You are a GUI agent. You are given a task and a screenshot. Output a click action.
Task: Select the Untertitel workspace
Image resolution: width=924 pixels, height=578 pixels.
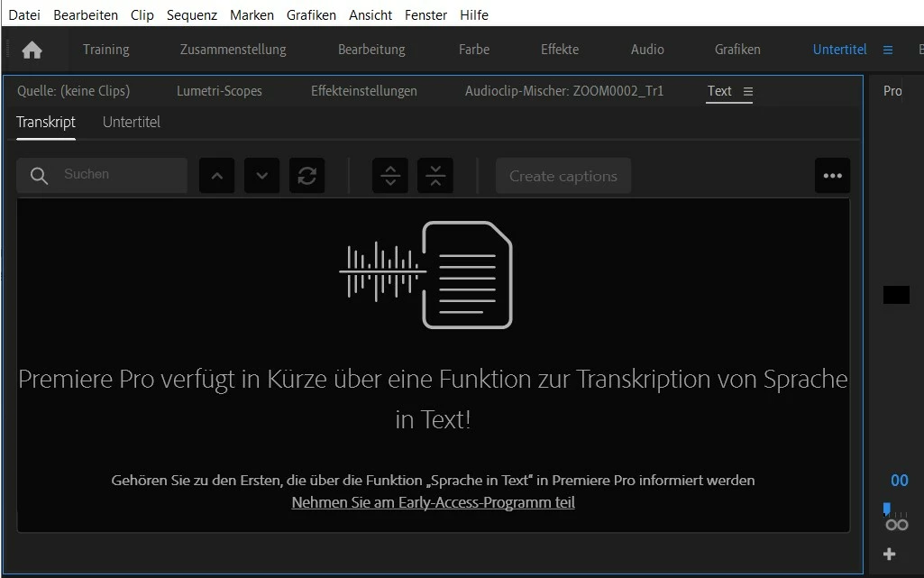[839, 50]
